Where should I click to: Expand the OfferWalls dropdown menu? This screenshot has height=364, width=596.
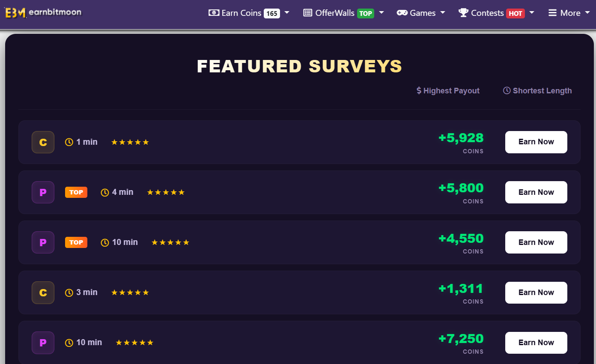[343, 13]
